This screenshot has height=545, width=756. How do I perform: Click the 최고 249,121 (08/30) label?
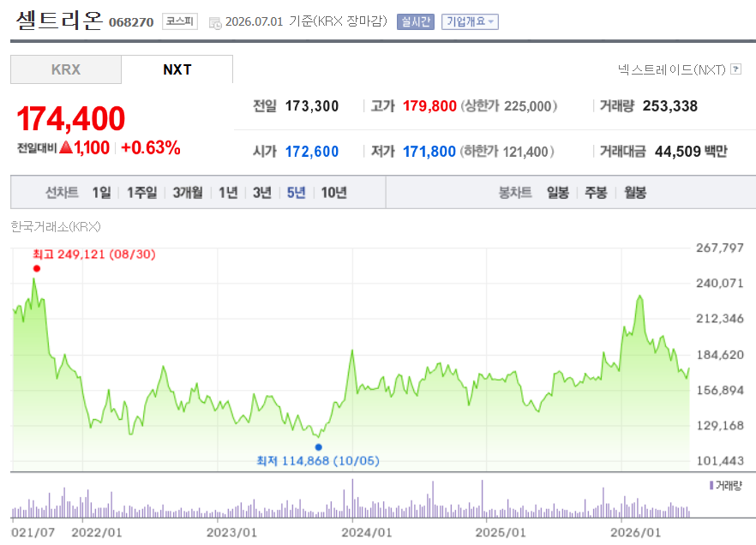(94, 254)
